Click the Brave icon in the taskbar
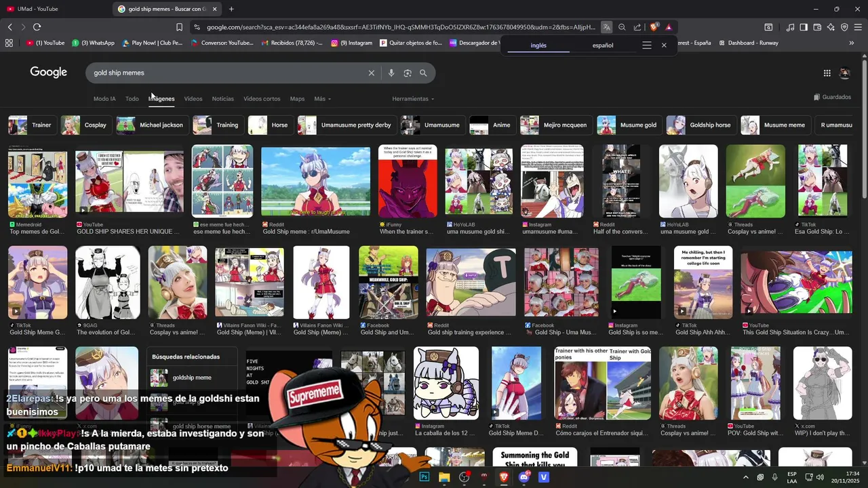868x488 pixels. point(504,477)
